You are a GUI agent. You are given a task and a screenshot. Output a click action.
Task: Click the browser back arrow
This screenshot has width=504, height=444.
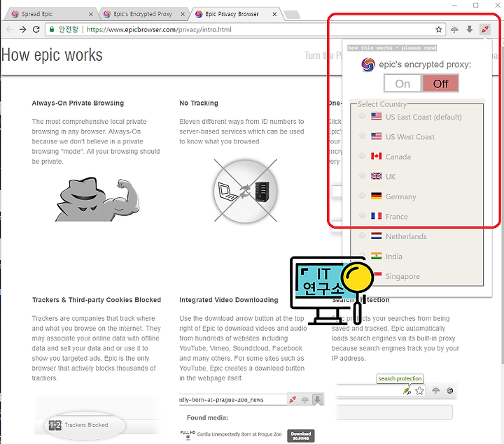tap(10, 29)
